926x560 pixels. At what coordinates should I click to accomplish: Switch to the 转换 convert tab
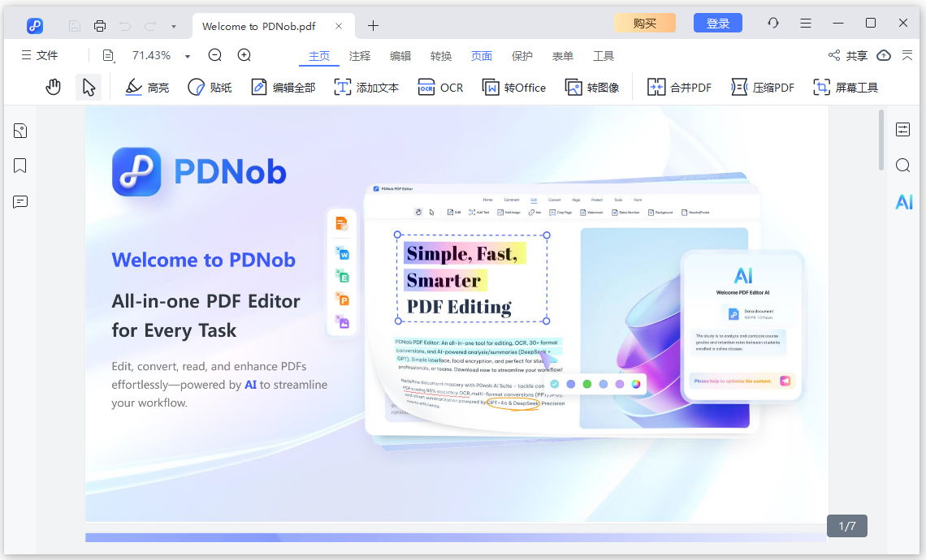click(x=441, y=56)
